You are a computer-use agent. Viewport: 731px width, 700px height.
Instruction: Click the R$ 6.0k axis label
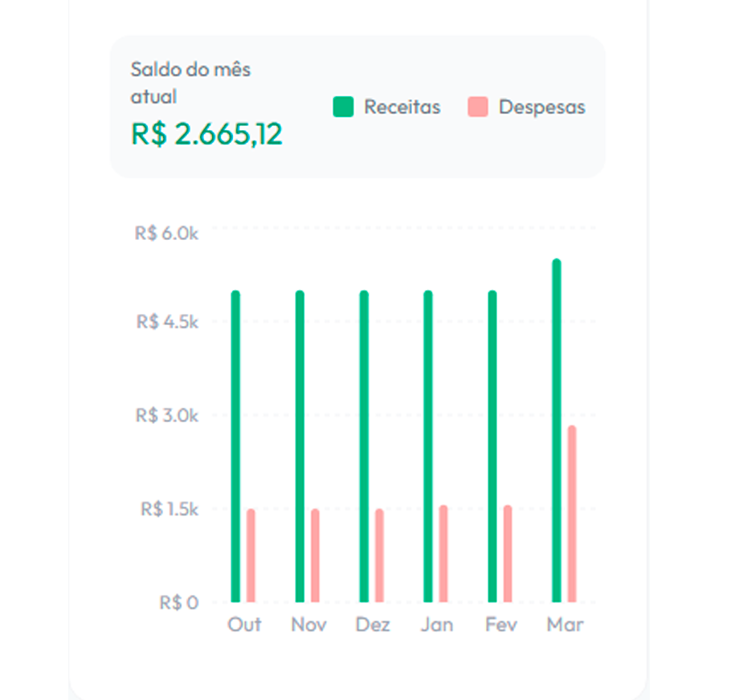point(166,234)
